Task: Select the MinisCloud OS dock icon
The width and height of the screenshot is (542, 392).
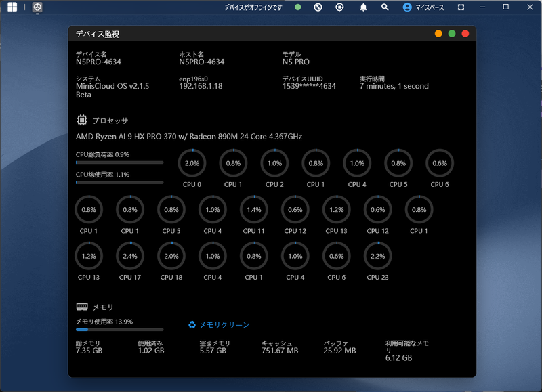Action: click(37, 7)
